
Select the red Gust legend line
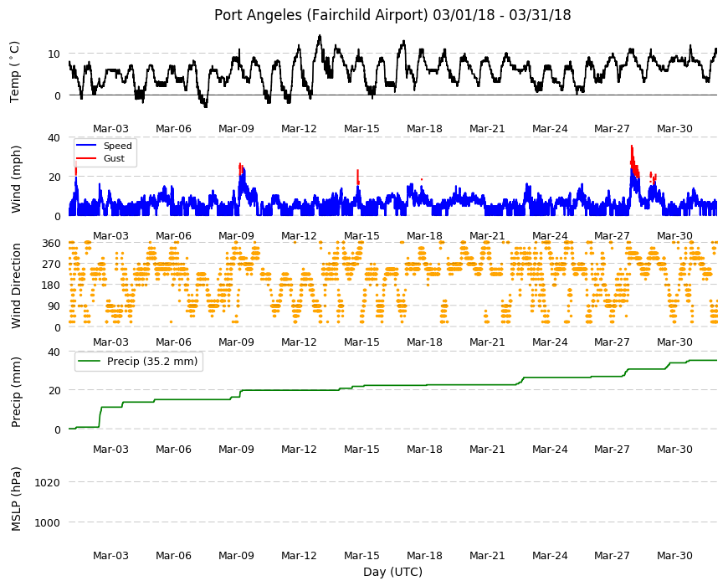click(x=86, y=159)
